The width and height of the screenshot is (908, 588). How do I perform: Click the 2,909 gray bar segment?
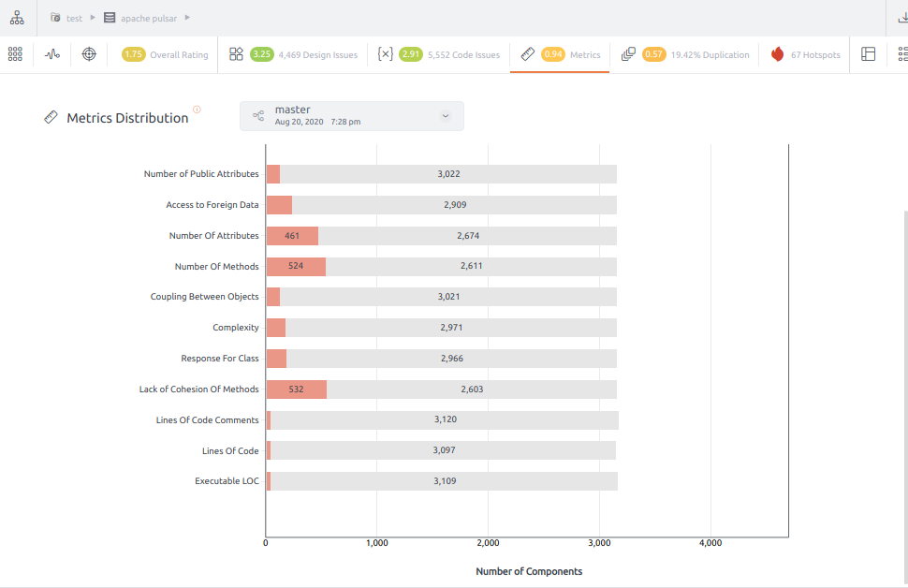tap(455, 205)
